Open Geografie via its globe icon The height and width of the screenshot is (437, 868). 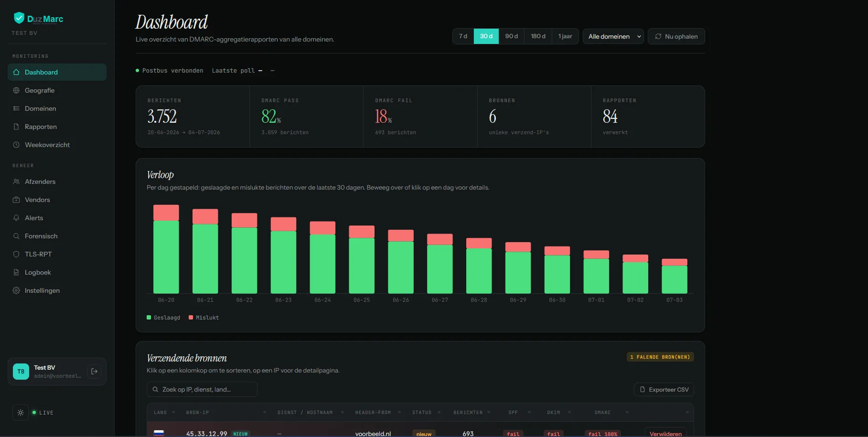coord(16,90)
